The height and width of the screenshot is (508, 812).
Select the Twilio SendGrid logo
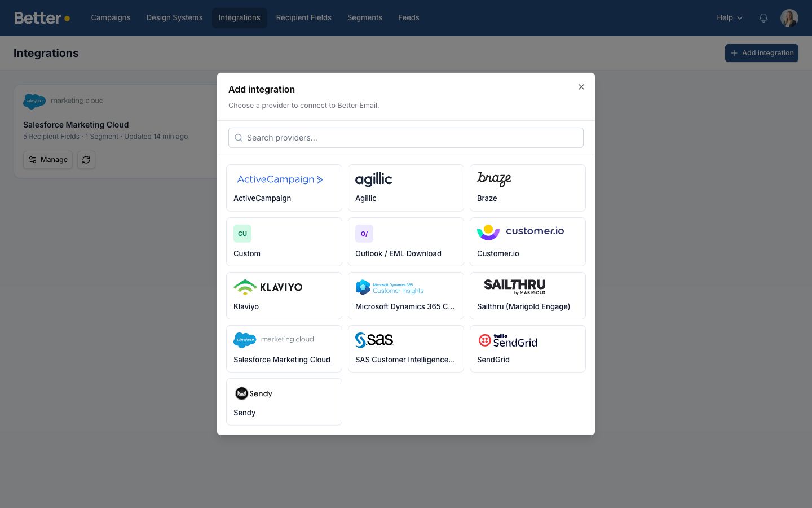click(x=507, y=340)
